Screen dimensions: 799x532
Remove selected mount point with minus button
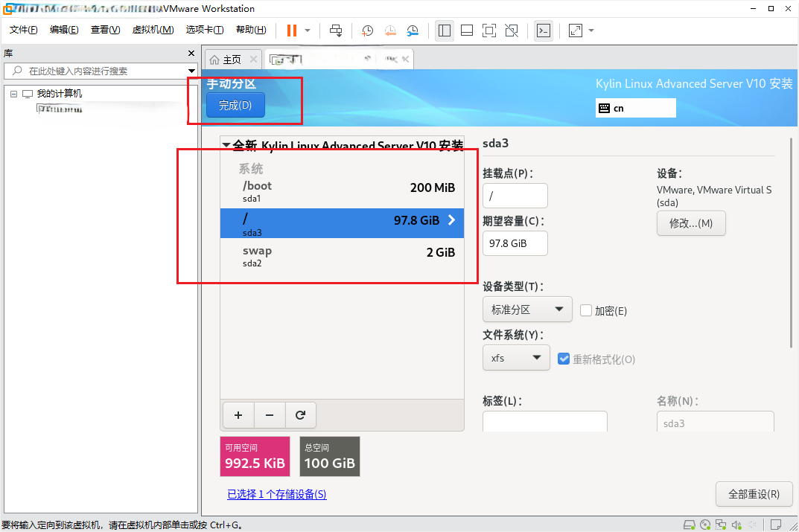[x=270, y=415]
